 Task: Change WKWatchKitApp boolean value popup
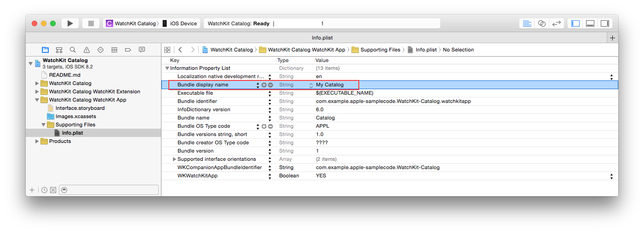[x=611, y=176]
